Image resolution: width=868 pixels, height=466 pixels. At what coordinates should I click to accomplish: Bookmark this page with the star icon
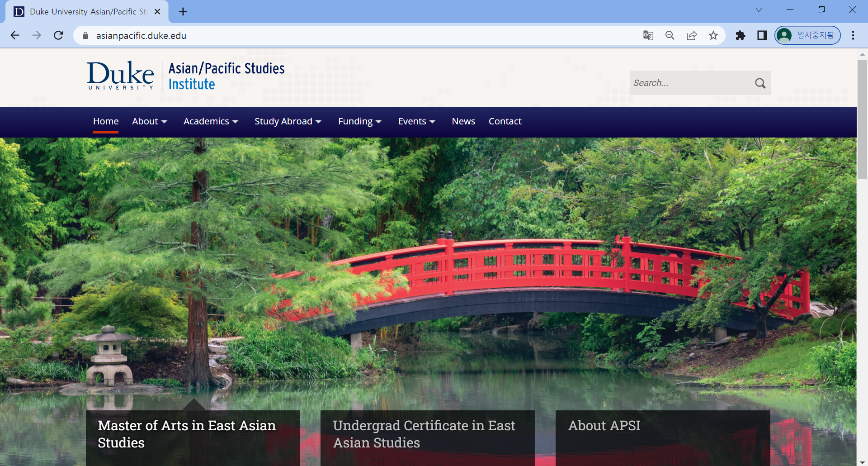click(x=713, y=35)
